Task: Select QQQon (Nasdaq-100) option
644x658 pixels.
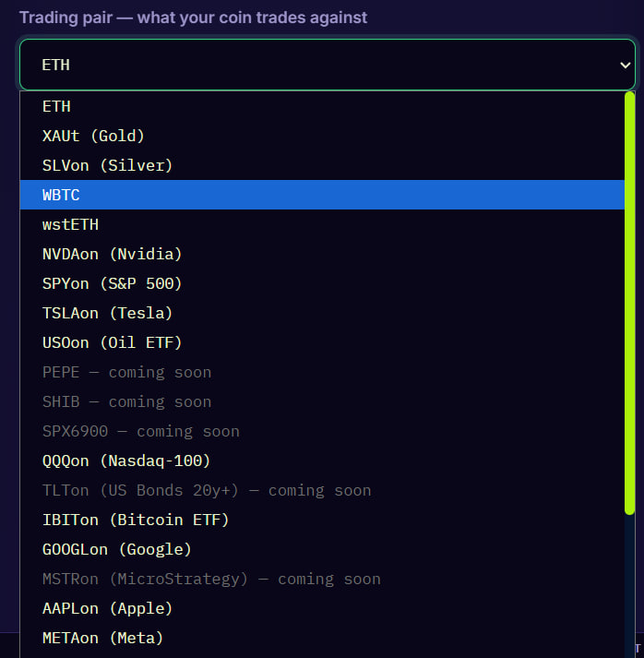Action: [322, 461]
